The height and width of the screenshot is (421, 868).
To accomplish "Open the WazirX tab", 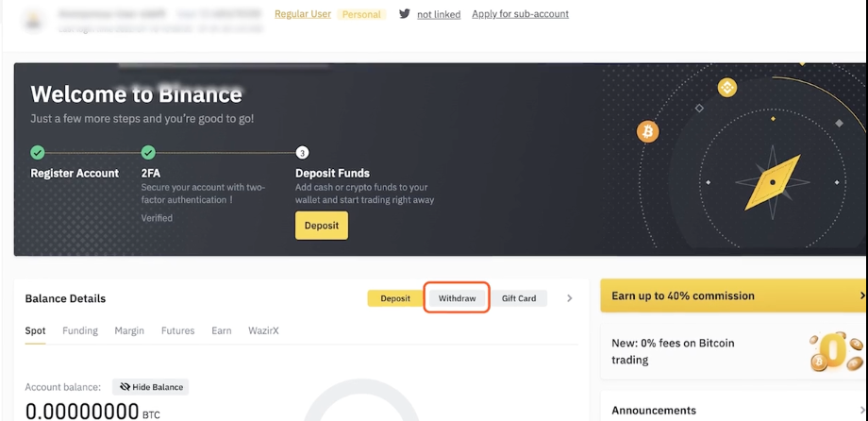I will pos(263,331).
